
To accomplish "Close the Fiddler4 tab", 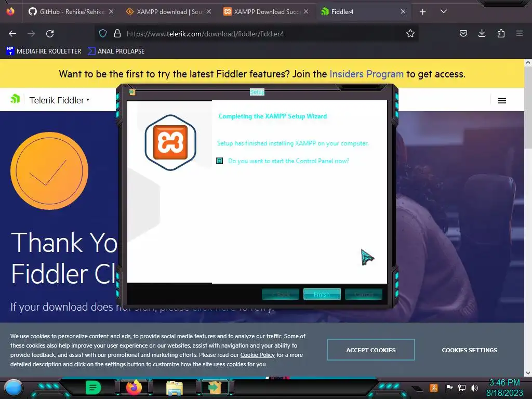I will (403, 12).
